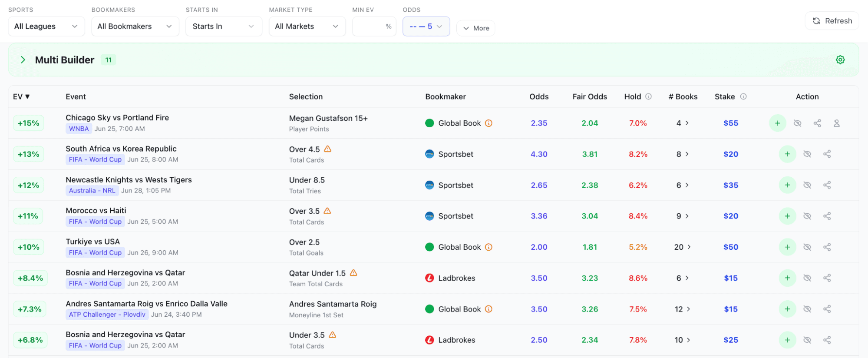Expand the Multi Builder panel
The height and width of the screenshot is (358, 868).
23,60
